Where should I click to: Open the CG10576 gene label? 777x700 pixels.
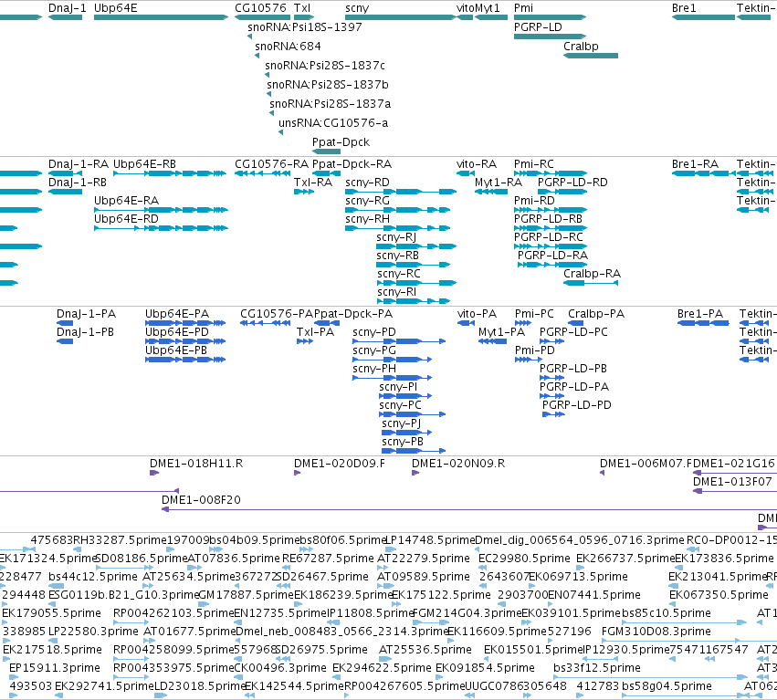260,8
